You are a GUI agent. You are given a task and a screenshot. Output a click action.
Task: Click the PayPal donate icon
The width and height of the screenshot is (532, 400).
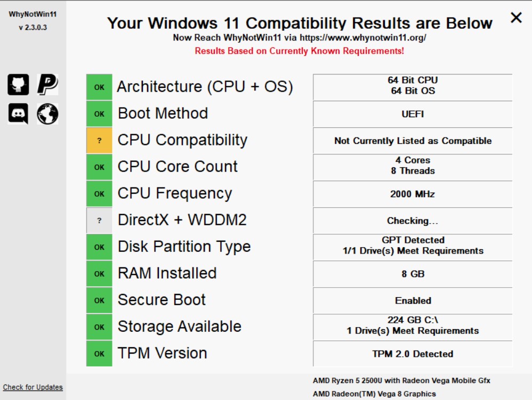pyautogui.click(x=47, y=85)
